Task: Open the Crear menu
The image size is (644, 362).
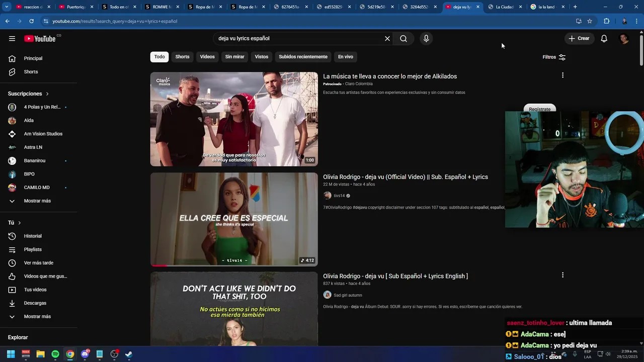Action: (579, 39)
